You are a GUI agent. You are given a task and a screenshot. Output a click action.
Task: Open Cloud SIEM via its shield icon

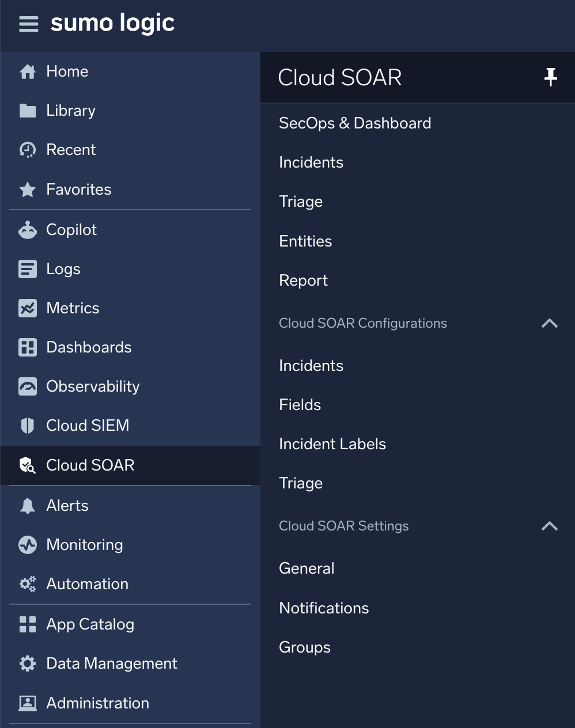[28, 425]
